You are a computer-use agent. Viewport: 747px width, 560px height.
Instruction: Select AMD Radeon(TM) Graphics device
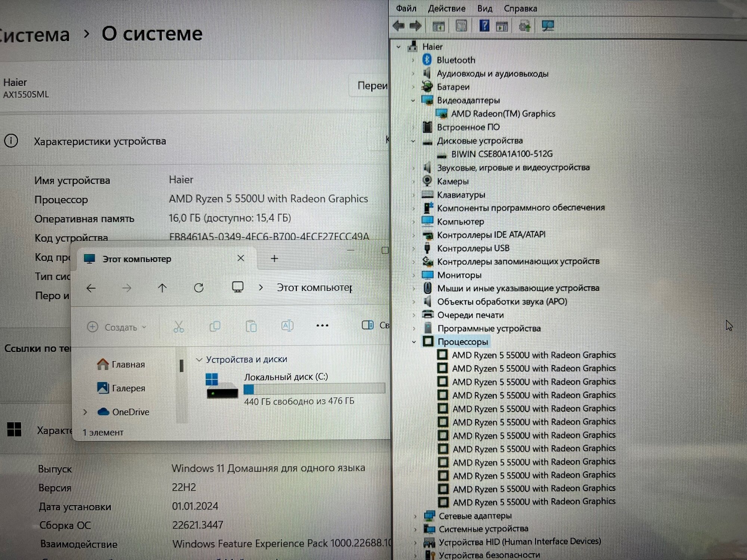pos(503,114)
